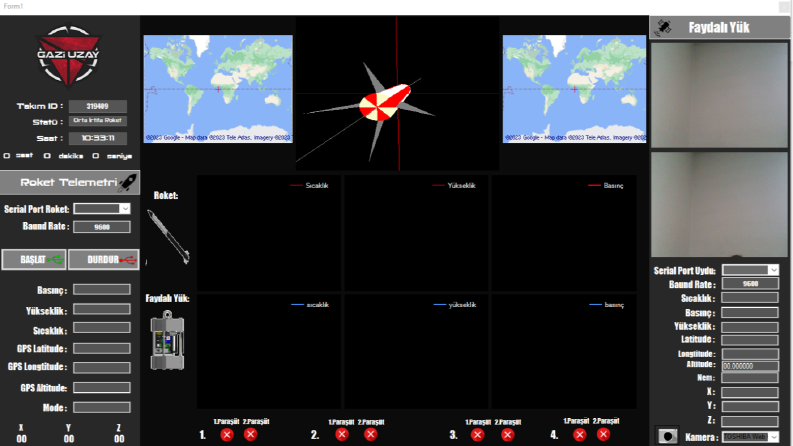
Task: Click the payload basınç chart legend
Action: [607, 304]
